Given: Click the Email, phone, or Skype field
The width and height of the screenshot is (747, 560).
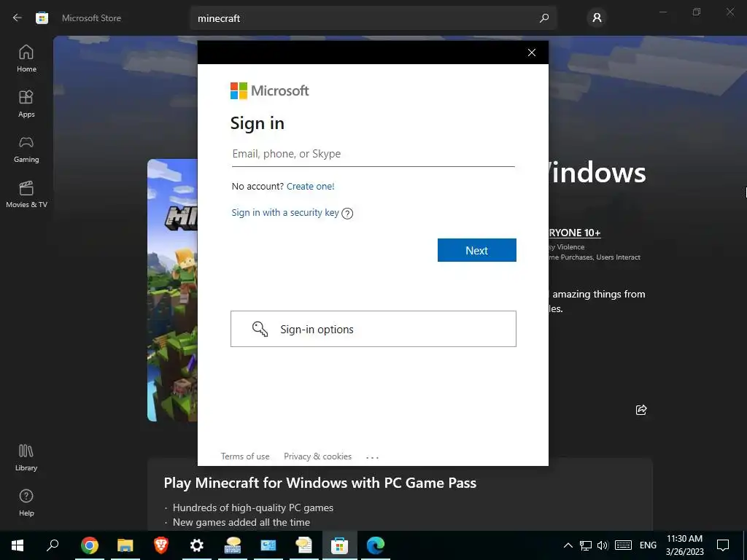Looking at the screenshot, I should [x=373, y=154].
